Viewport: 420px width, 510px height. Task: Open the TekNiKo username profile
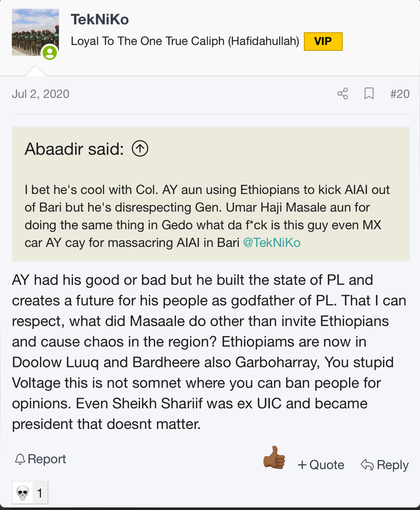pyautogui.click(x=100, y=20)
